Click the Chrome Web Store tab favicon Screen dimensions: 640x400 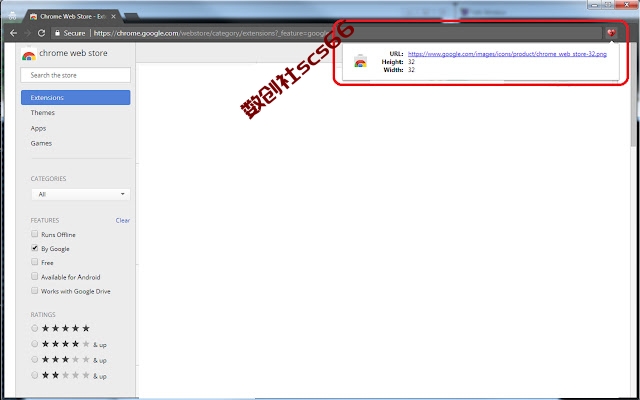33,17
